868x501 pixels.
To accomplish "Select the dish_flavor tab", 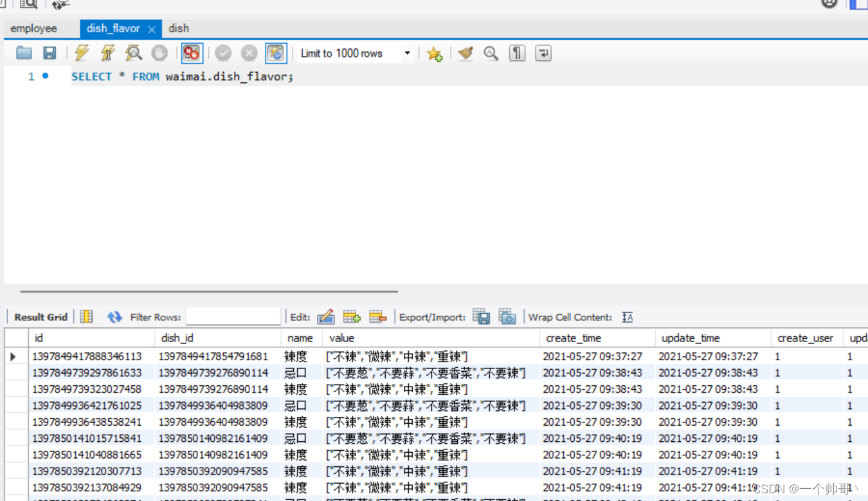I will [x=113, y=28].
